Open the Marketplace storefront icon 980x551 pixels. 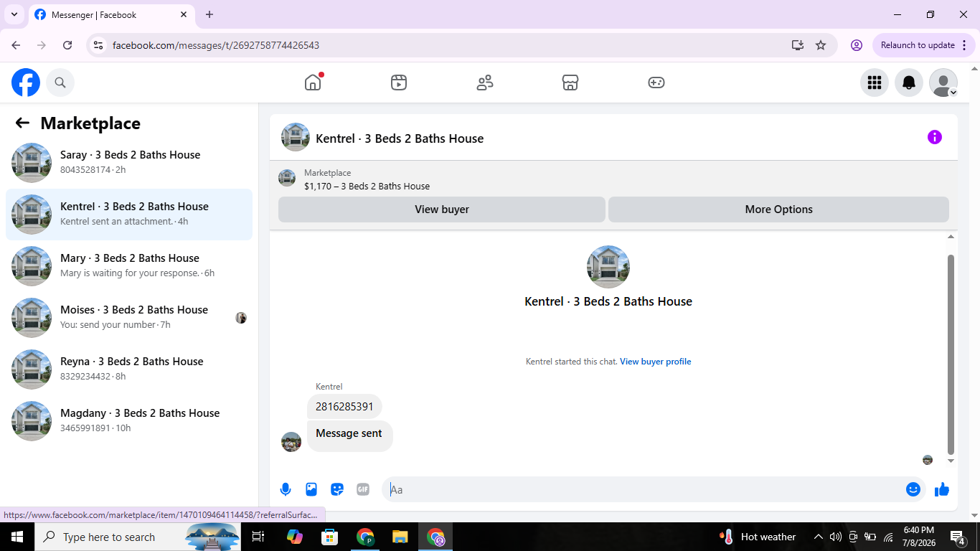(x=570, y=83)
